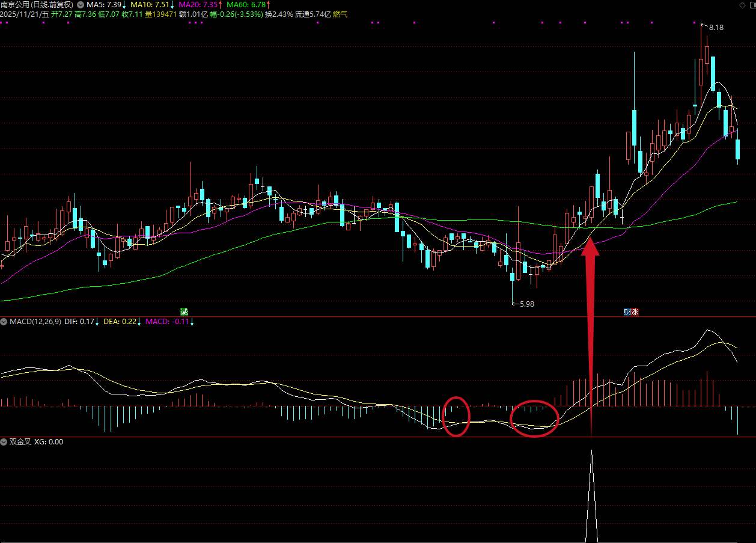Open the main chart indicator dropdown arrow
756x543 pixels.
[81, 5]
